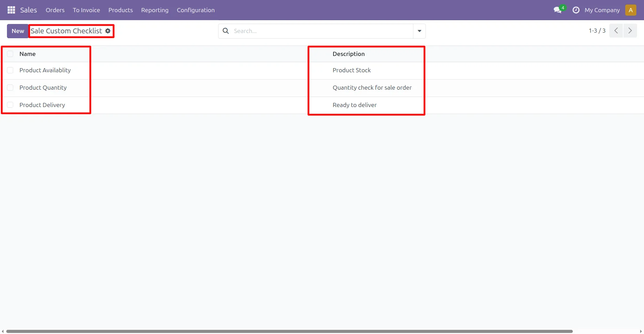This screenshot has width=644, height=334.
Task: Open the apps grid menu icon
Action: coord(11,10)
